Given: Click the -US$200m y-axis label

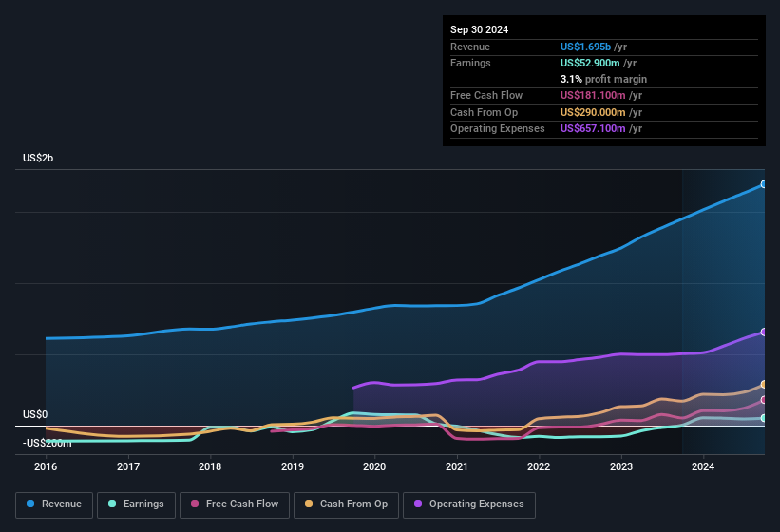Looking at the screenshot, I should (x=48, y=443).
